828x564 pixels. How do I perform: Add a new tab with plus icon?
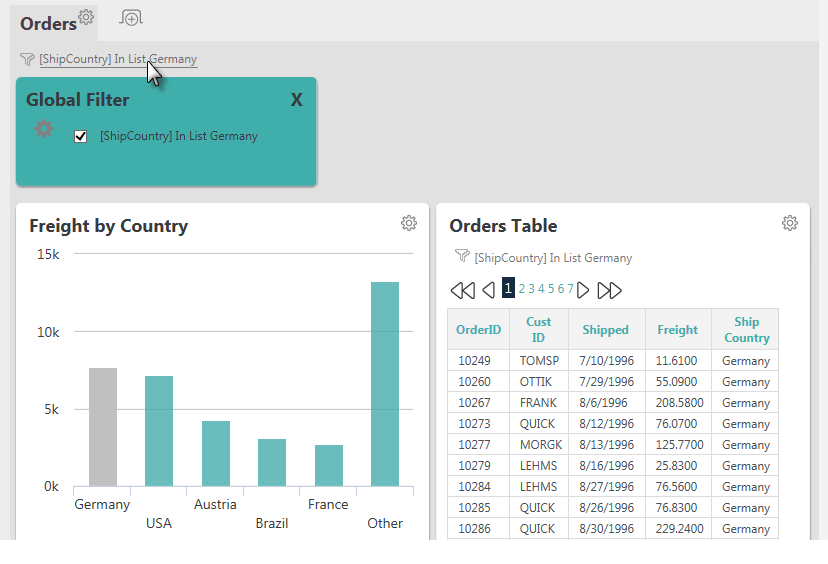[x=131, y=18]
